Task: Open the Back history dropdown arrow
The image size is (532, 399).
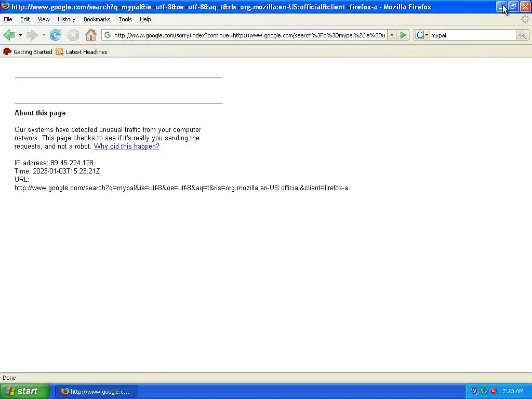Action: pyautogui.click(x=20, y=35)
